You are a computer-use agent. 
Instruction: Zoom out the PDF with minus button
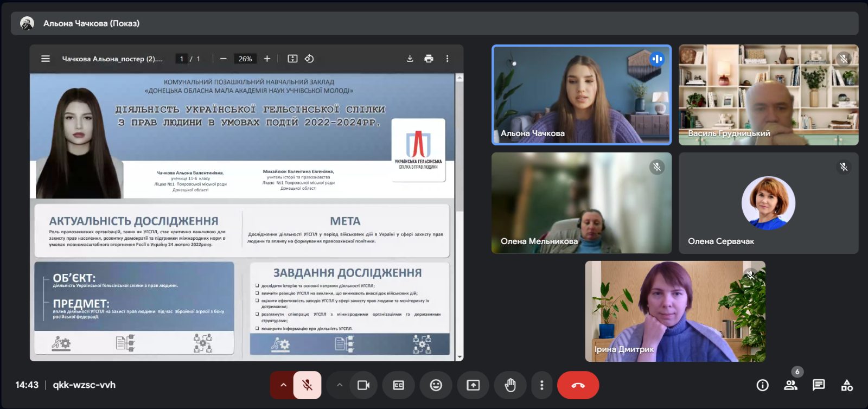tap(223, 59)
